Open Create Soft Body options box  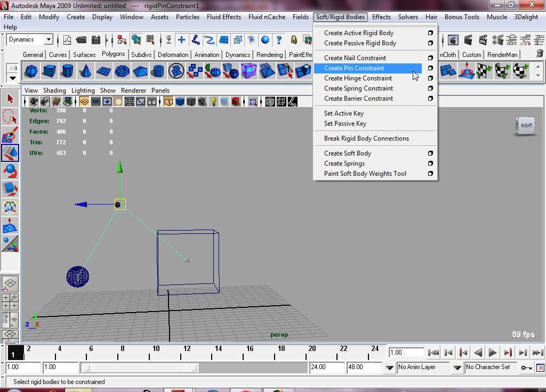tap(430, 153)
